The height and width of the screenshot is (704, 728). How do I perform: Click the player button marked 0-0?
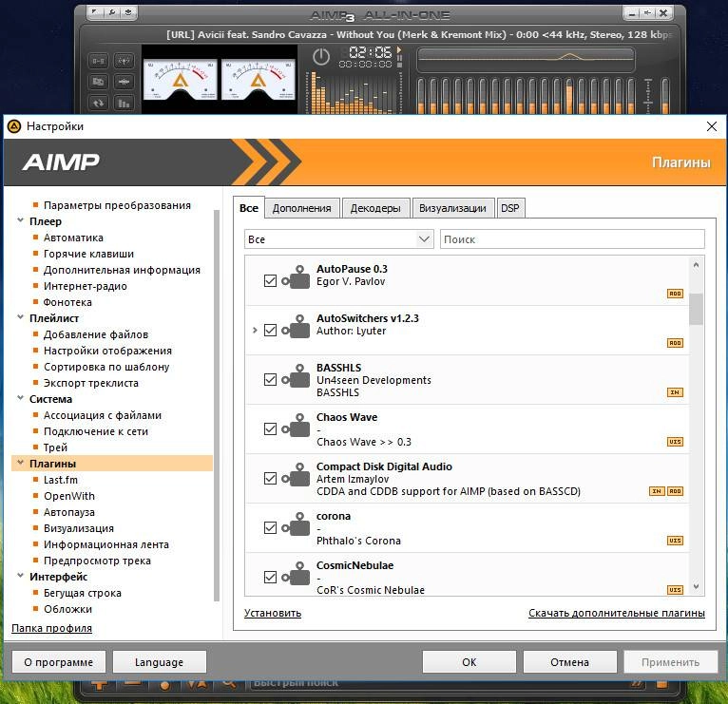(x=98, y=61)
